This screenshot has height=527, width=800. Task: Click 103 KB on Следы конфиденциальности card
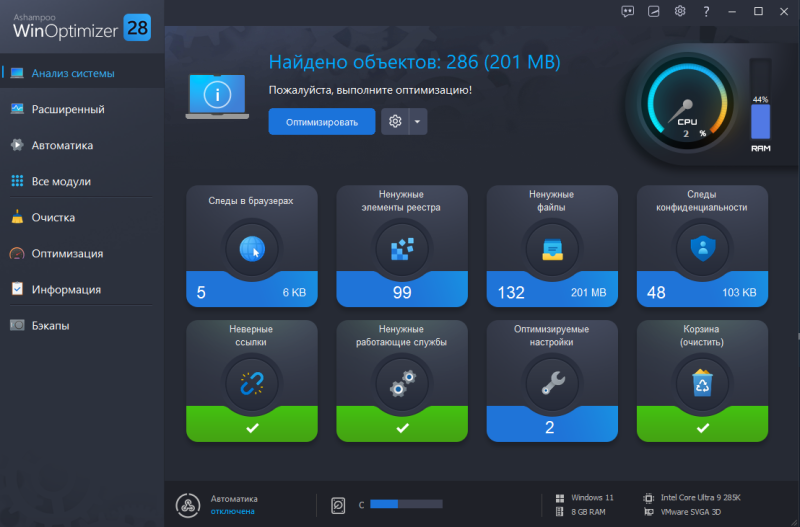click(x=739, y=293)
